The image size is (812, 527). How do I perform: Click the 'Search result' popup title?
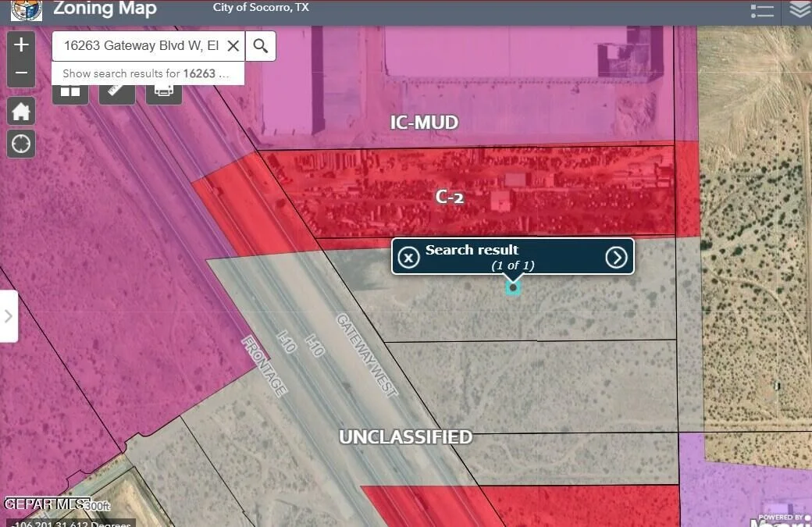(x=472, y=250)
